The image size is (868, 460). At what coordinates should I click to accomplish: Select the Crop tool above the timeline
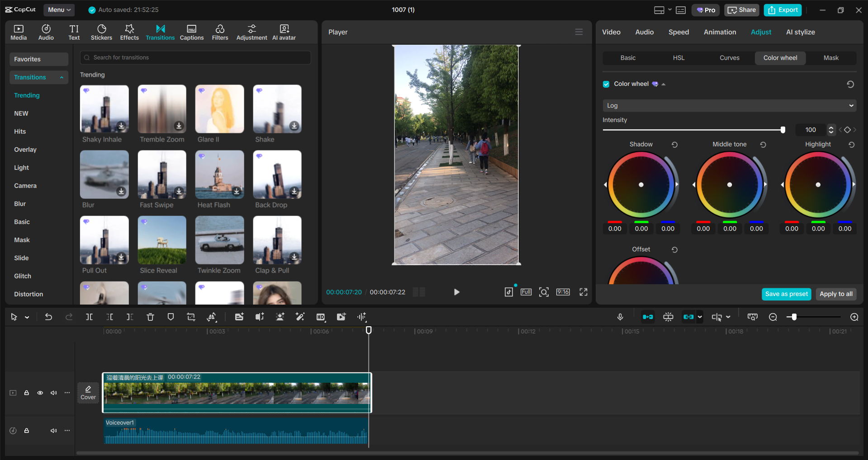[x=191, y=317]
